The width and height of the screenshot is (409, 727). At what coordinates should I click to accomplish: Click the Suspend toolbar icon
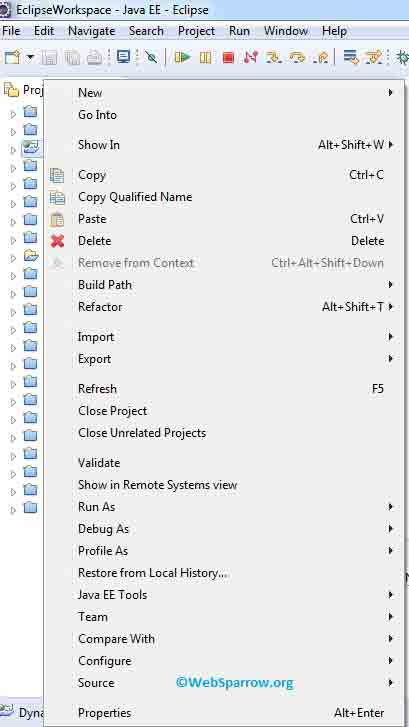click(x=205, y=57)
